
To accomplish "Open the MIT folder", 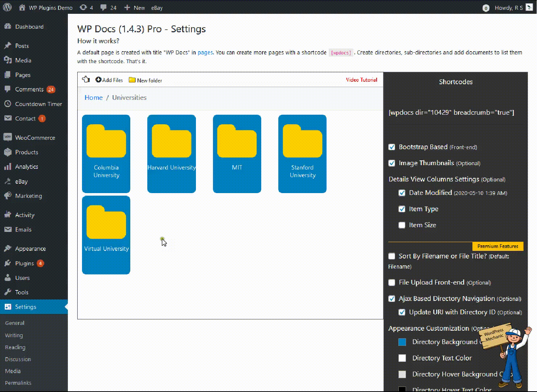I will 237,154.
